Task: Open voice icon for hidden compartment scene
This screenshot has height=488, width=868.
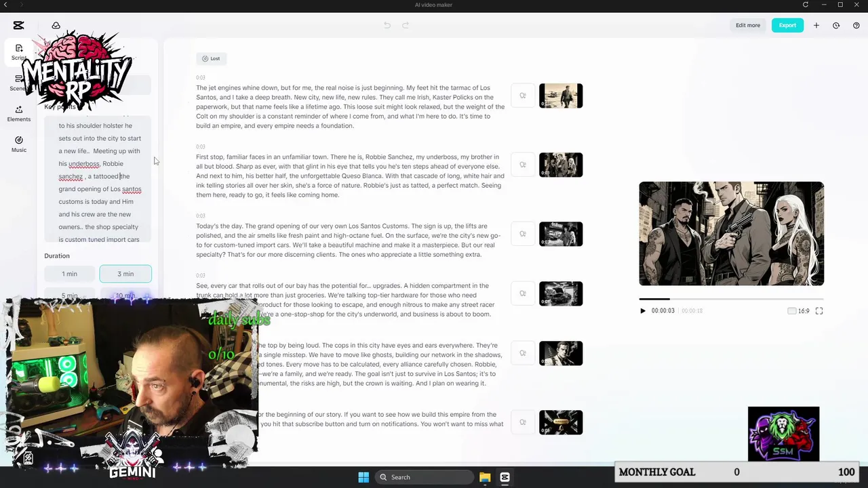Action: [x=523, y=293]
